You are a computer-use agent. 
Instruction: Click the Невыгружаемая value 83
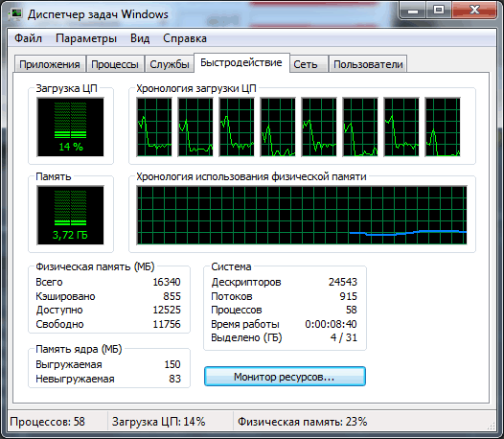point(174,379)
